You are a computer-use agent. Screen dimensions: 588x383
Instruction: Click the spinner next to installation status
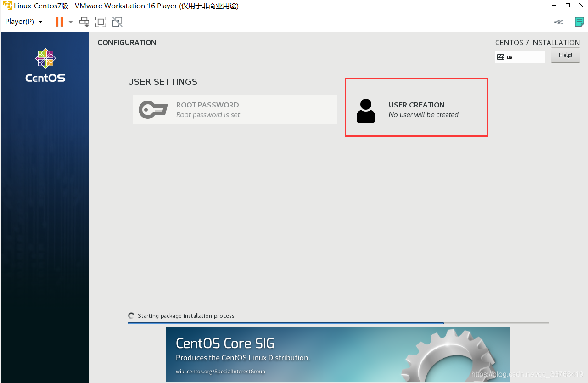pyautogui.click(x=131, y=316)
